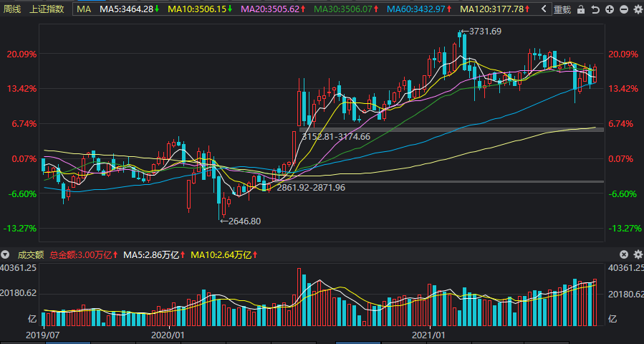Toggle the MA5 moving average line
The width and height of the screenshot is (644, 344).
pos(130,9)
